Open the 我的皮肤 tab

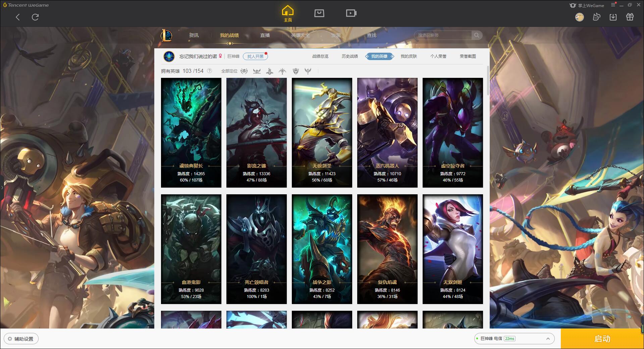tap(409, 56)
